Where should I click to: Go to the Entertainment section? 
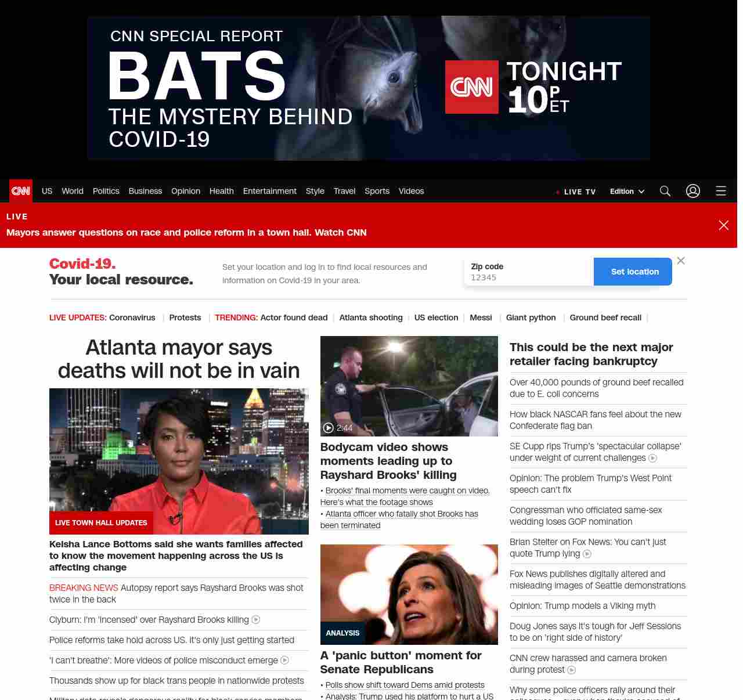pyautogui.click(x=269, y=191)
